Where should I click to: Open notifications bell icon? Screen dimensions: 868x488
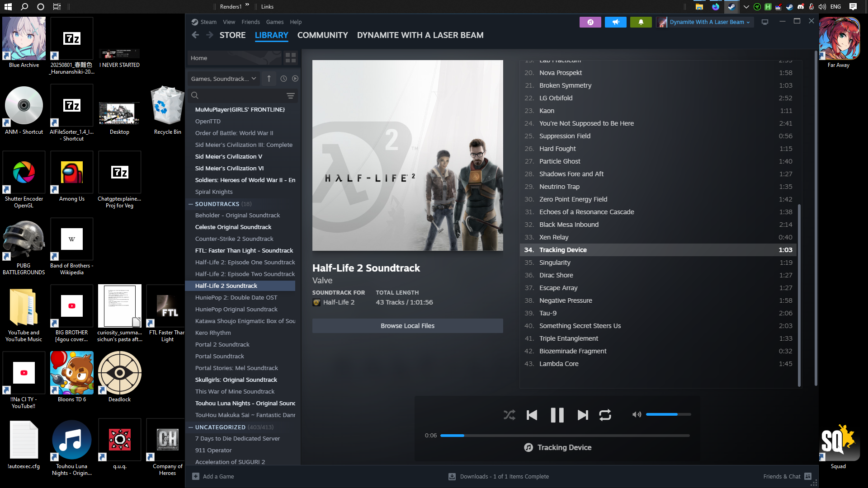pos(641,22)
